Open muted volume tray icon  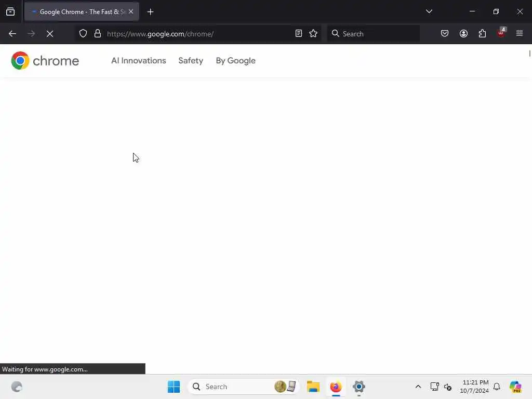click(448, 387)
